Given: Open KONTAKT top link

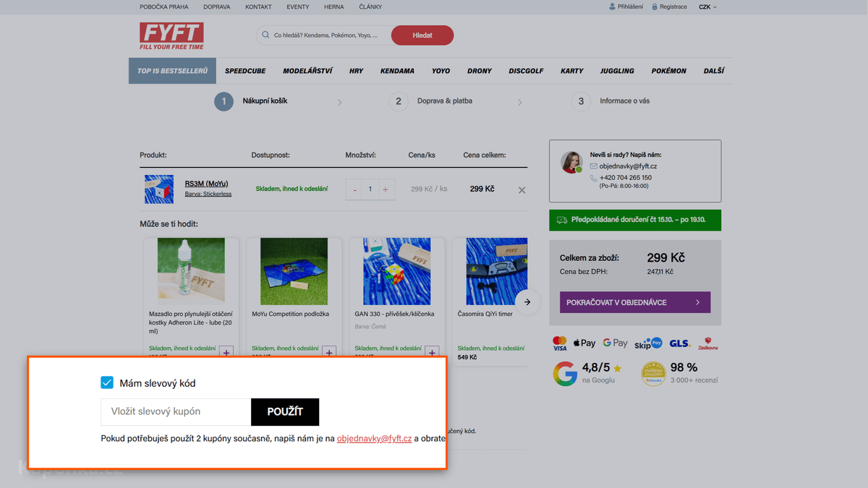Looking at the screenshot, I should point(258,7).
